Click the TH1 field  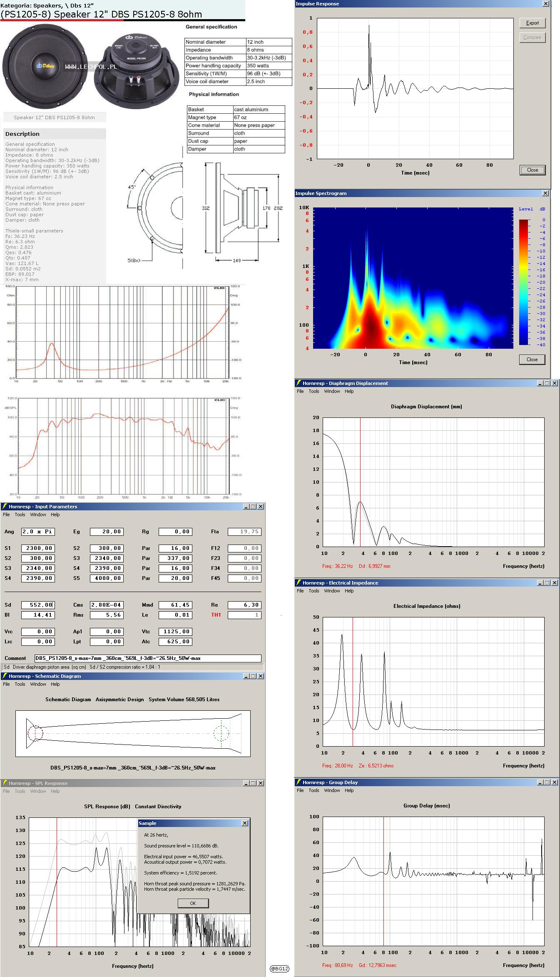(x=244, y=615)
